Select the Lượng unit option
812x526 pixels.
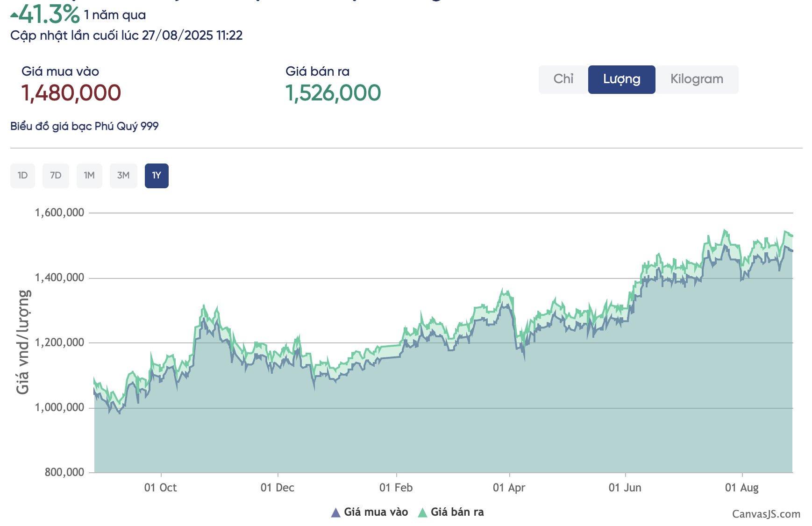[x=621, y=79]
